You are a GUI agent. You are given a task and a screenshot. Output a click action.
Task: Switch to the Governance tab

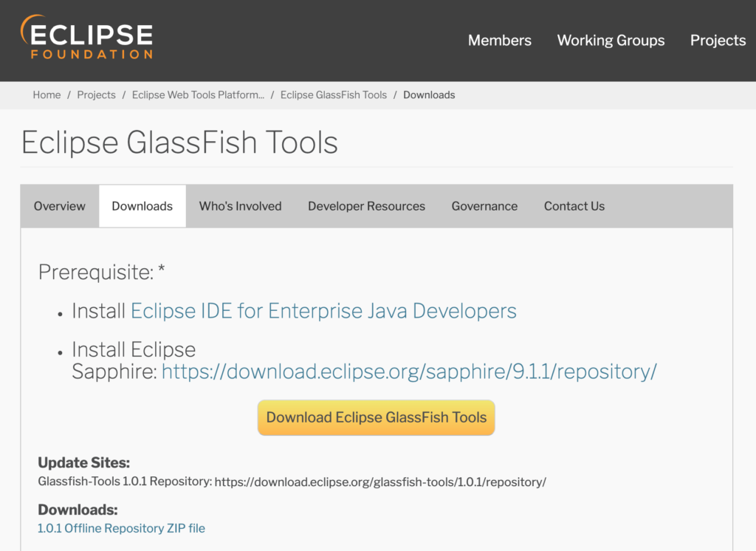tap(484, 206)
